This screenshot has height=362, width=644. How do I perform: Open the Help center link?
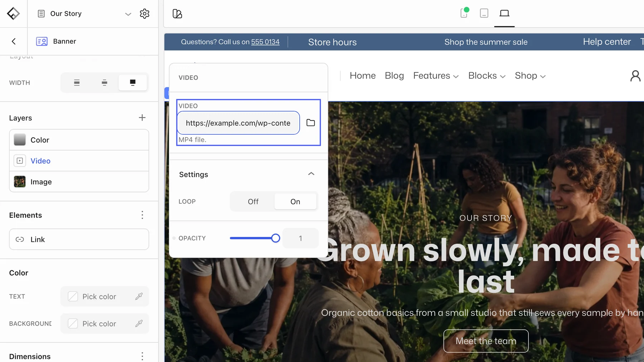click(x=607, y=42)
